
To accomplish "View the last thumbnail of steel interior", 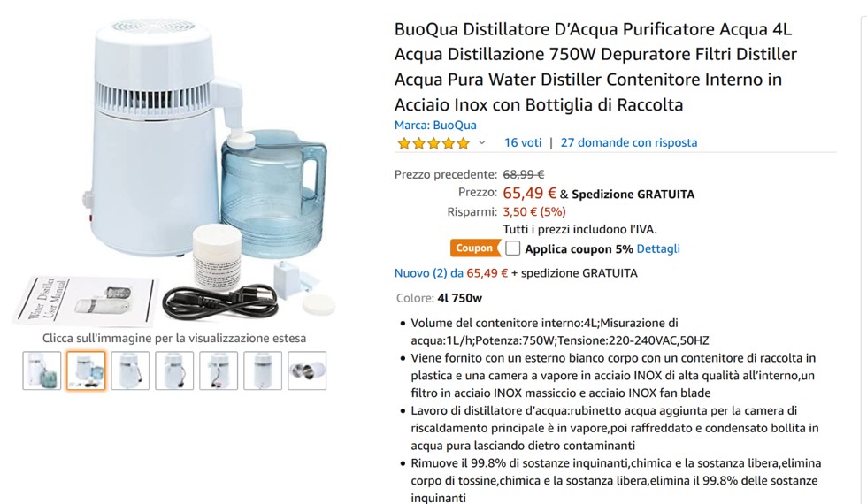I will pyautogui.click(x=307, y=370).
